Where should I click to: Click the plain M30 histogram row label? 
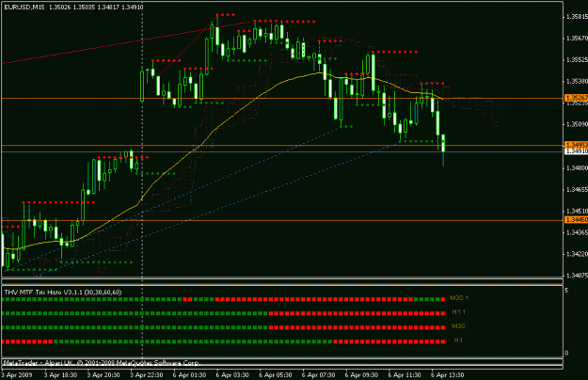pyautogui.click(x=458, y=326)
